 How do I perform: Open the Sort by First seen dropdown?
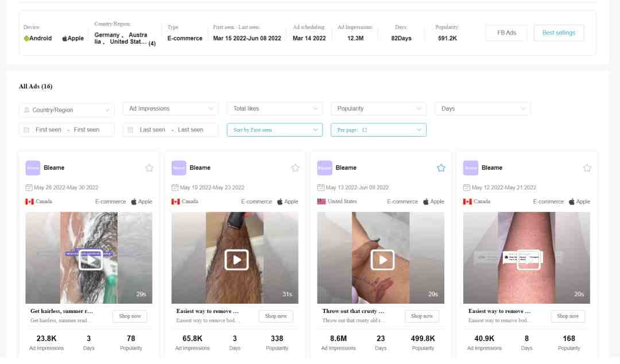[275, 130]
